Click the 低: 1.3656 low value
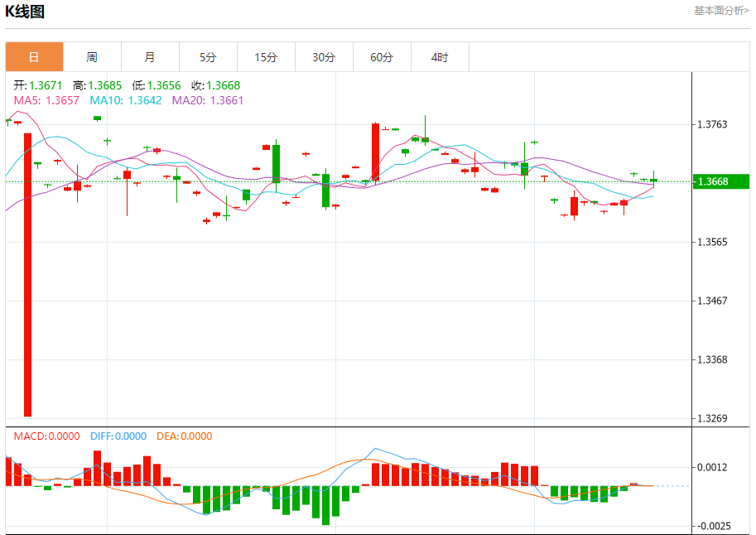The image size is (756, 535). [x=156, y=85]
